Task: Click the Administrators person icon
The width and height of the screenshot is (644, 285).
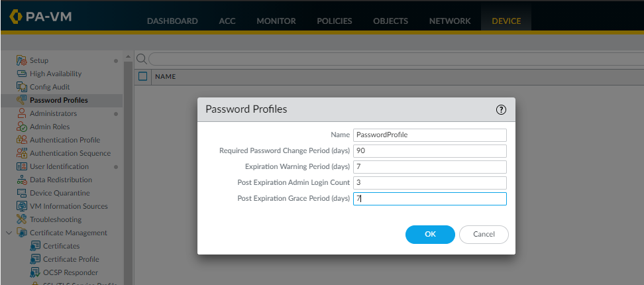Action: click(22, 113)
